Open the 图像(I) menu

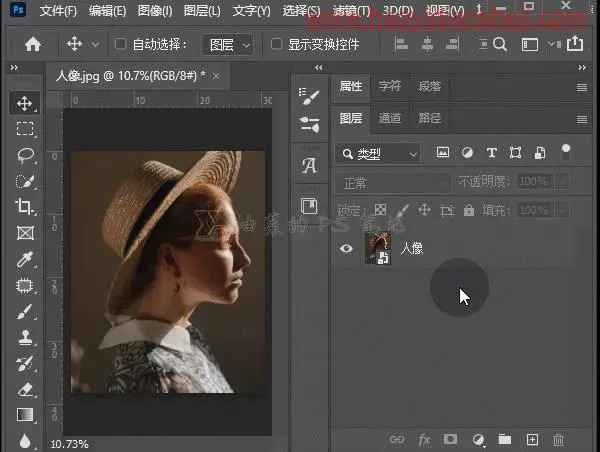click(x=155, y=11)
